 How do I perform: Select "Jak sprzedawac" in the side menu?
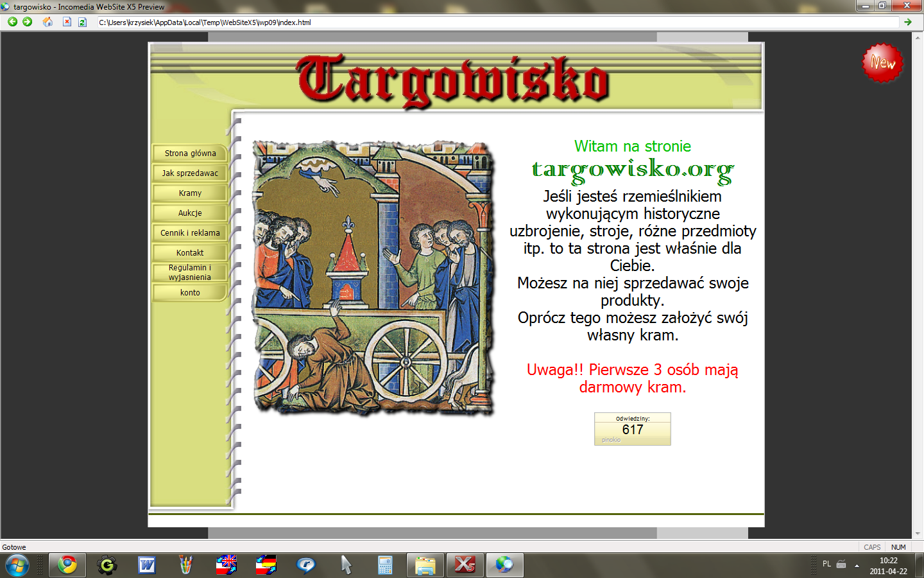(x=190, y=173)
